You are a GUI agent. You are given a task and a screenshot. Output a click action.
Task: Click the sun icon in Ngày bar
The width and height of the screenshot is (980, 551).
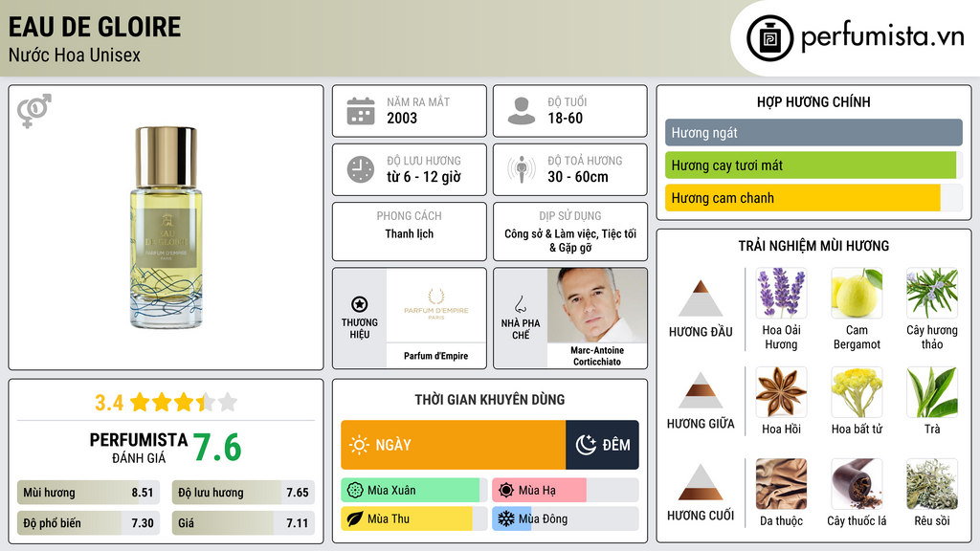click(x=360, y=445)
